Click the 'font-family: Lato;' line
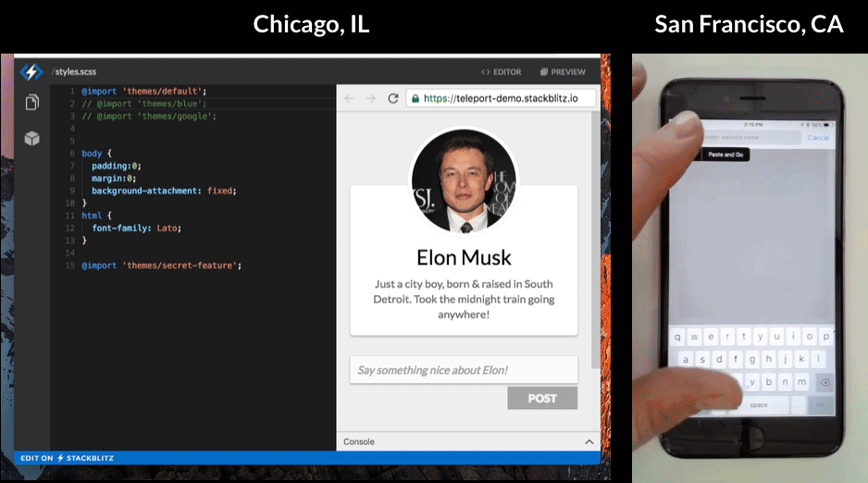The height and width of the screenshot is (483, 868). (x=136, y=228)
